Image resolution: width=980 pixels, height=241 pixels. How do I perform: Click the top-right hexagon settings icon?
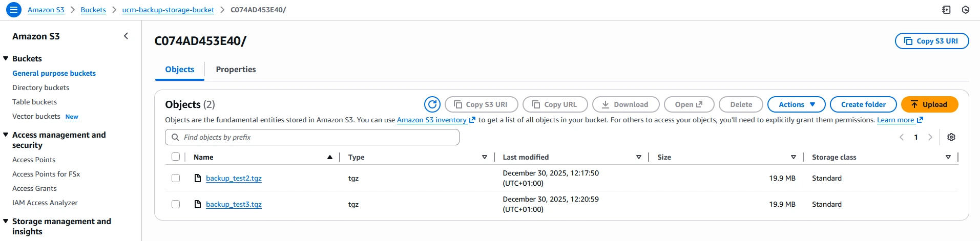[x=966, y=10]
